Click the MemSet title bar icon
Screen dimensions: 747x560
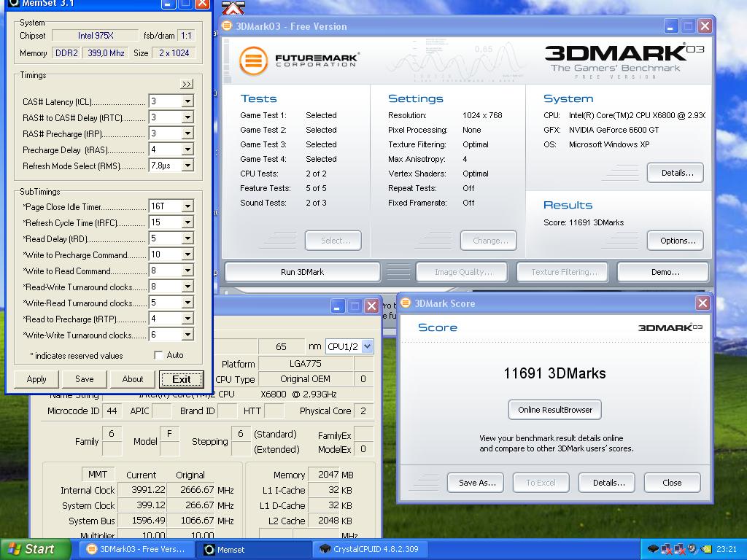click(14, 3)
